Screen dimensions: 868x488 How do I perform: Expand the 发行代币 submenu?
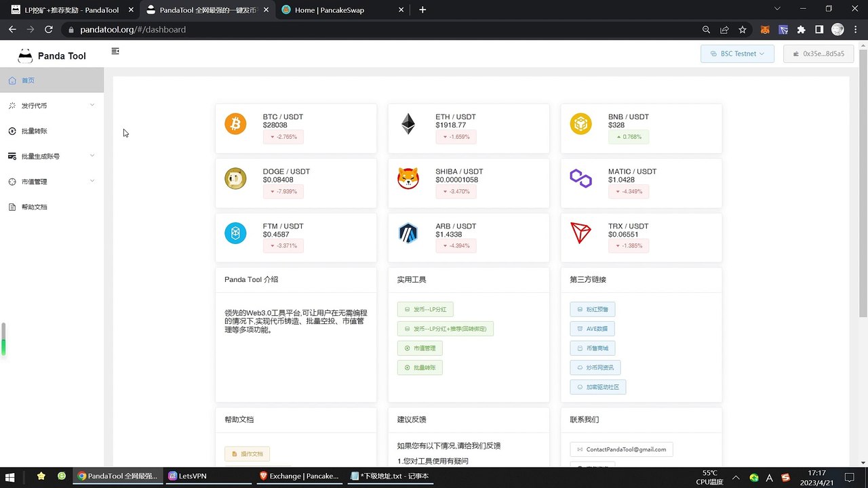pos(52,105)
